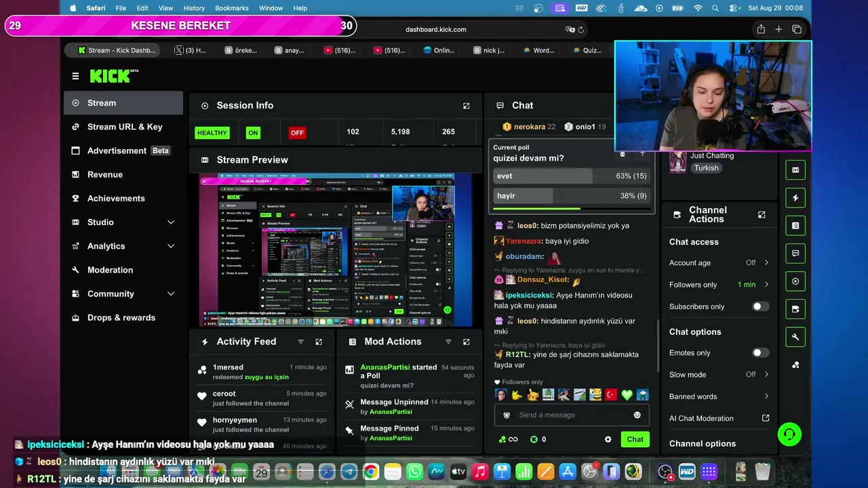Expand the Channel Actions panel to fullscreen
Image resolution: width=868 pixels, height=488 pixels.
click(x=762, y=215)
